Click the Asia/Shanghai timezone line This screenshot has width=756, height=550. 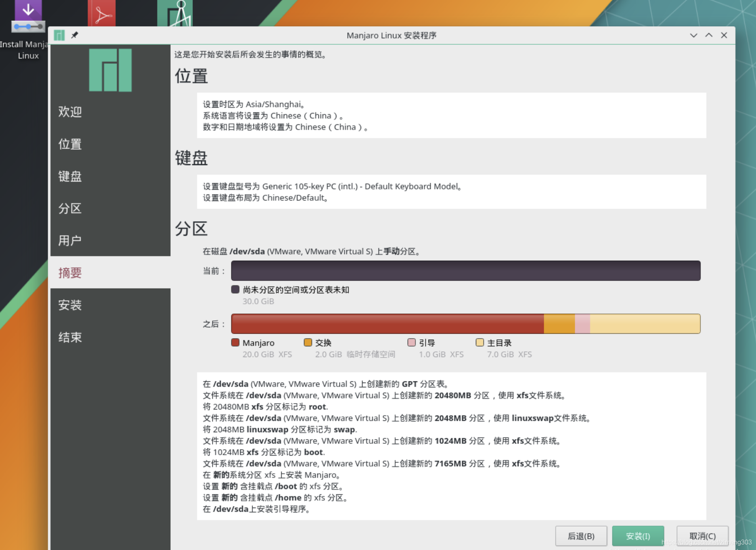[x=253, y=105]
